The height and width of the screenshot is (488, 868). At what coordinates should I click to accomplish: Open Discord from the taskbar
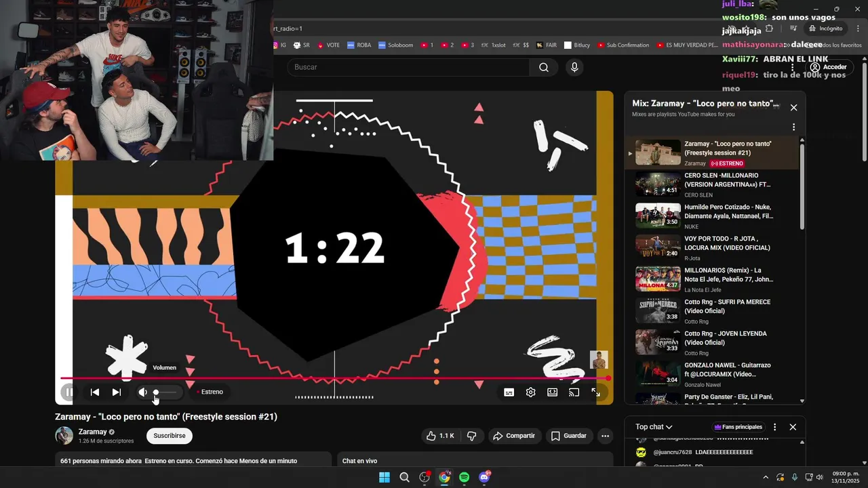point(484,477)
